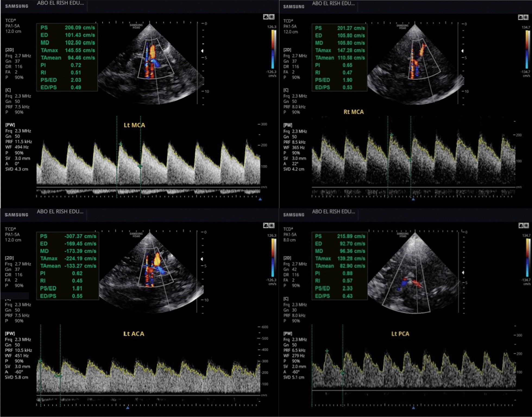Viewport: 532px width, 417px height.
Task: Click the PRF 6.5 kHz setting
Action: [294, 350]
